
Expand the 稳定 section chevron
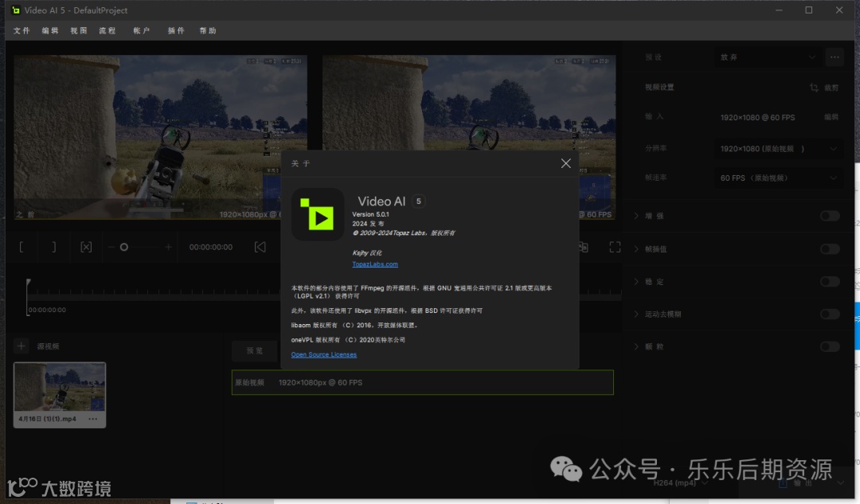click(x=636, y=281)
